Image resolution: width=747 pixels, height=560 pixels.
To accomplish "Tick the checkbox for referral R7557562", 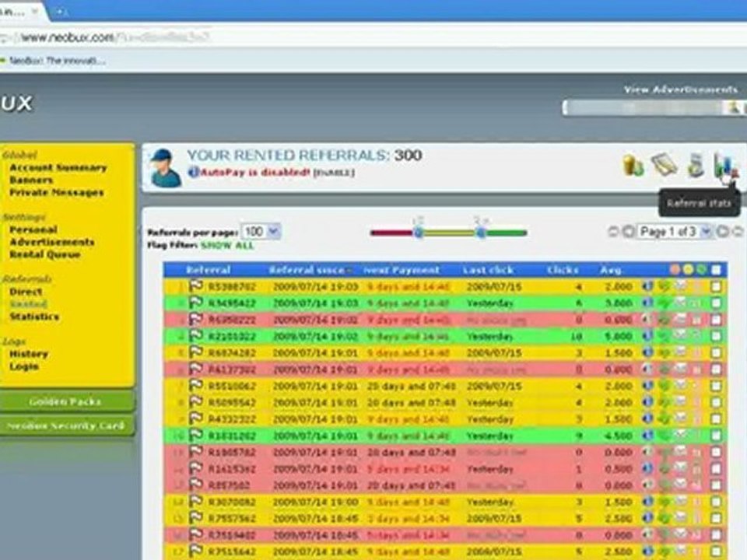I will click(x=716, y=518).
